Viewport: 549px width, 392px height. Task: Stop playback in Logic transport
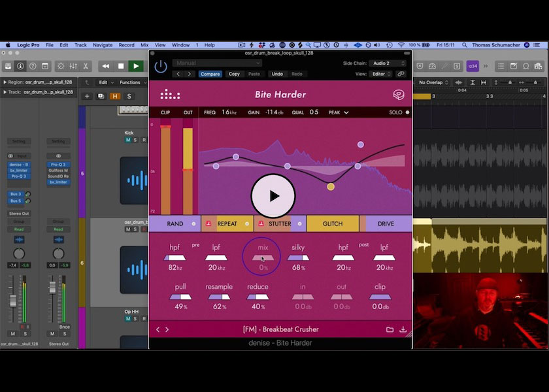(121, 66)
